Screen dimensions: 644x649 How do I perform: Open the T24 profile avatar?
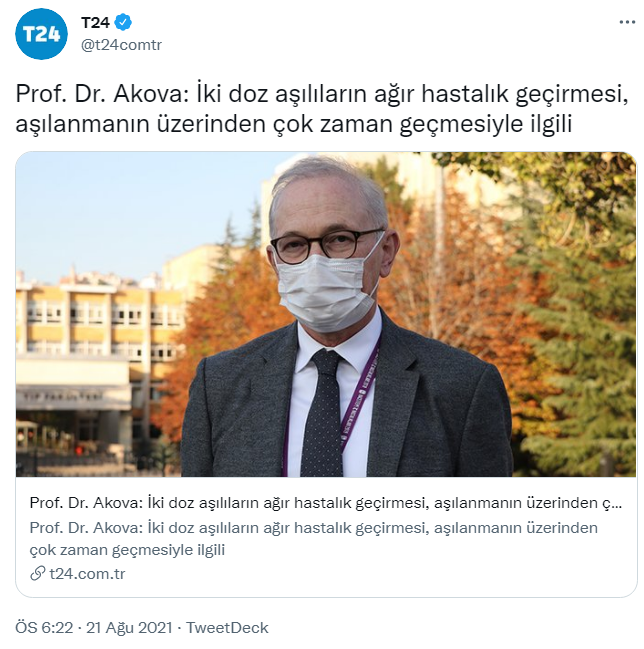[41, 34]
